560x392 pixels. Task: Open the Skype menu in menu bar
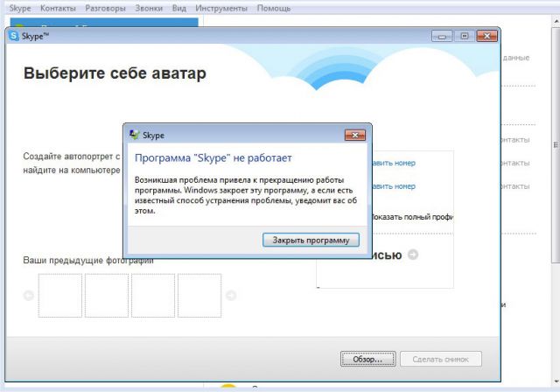pyautogui.click(x=20, y=8)
